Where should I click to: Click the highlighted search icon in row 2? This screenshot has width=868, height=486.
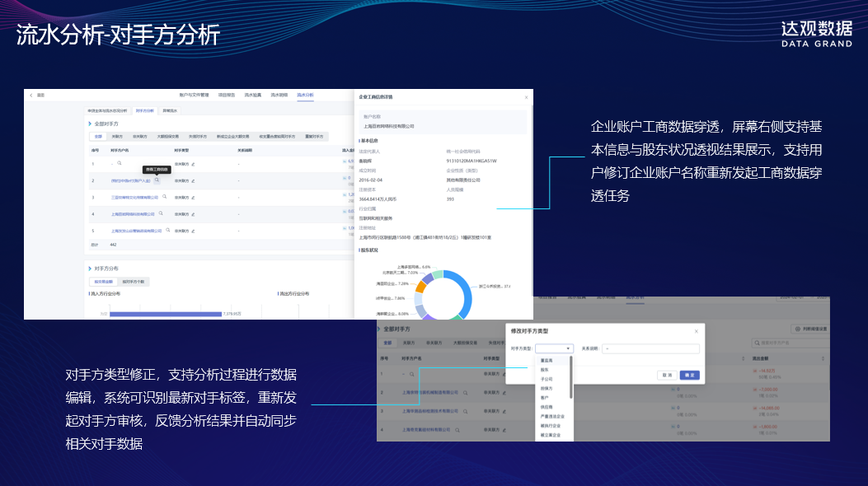tap(157, 180)
